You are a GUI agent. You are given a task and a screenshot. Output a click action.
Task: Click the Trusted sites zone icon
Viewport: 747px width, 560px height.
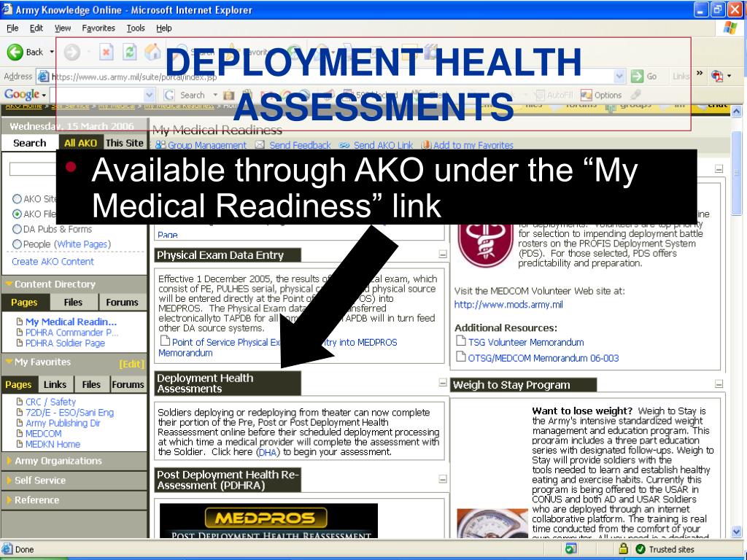click(x=640, y=549)
